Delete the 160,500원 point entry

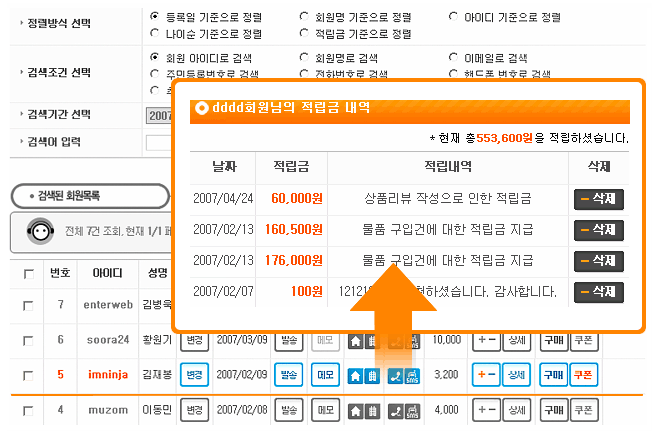click(x=599, y=230)
